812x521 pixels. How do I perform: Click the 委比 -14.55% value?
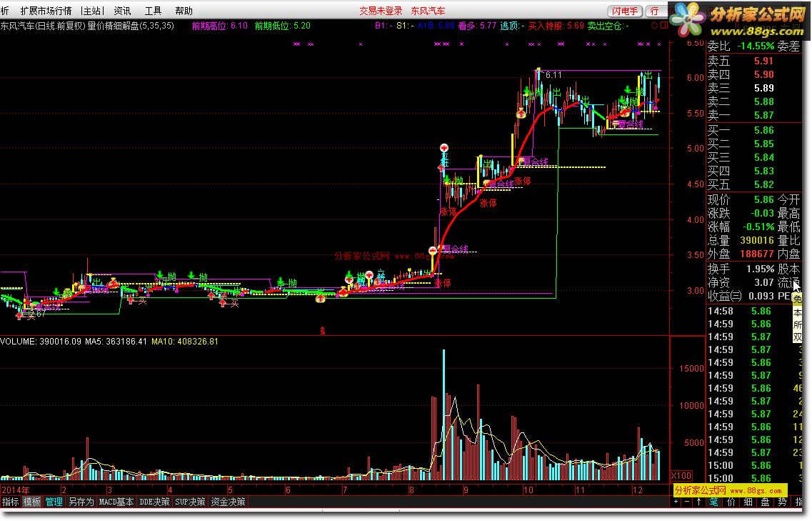point(756,46)
